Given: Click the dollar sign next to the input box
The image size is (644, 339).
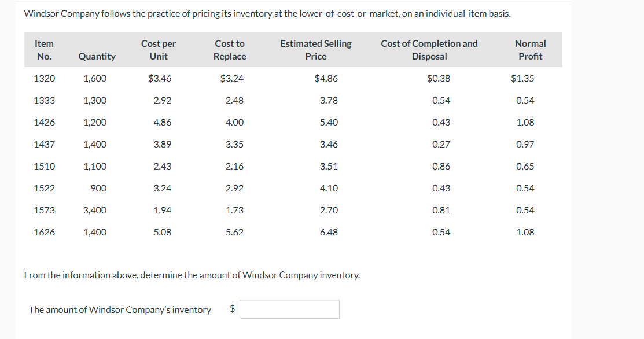Looking at the screenshot, I should (233, 309).
